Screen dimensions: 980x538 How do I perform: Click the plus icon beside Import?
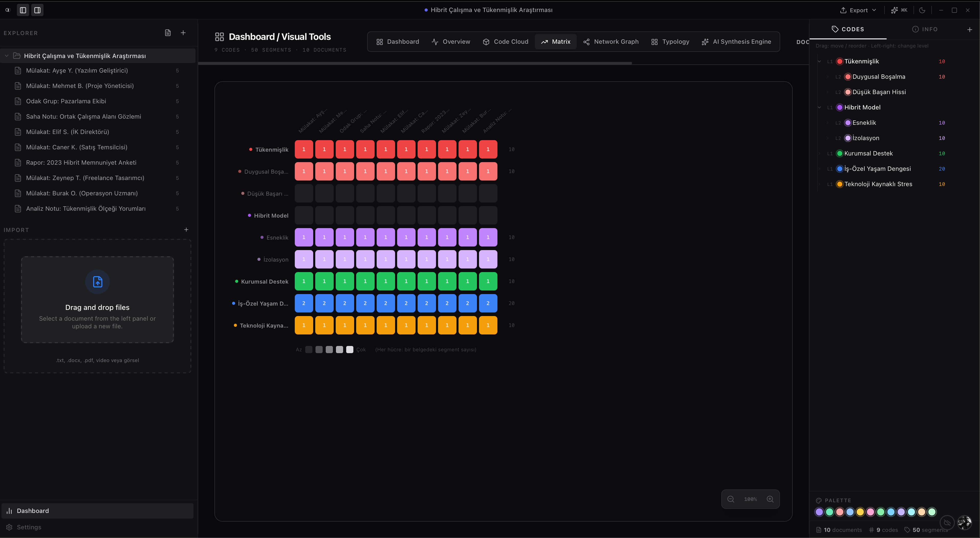186,230
